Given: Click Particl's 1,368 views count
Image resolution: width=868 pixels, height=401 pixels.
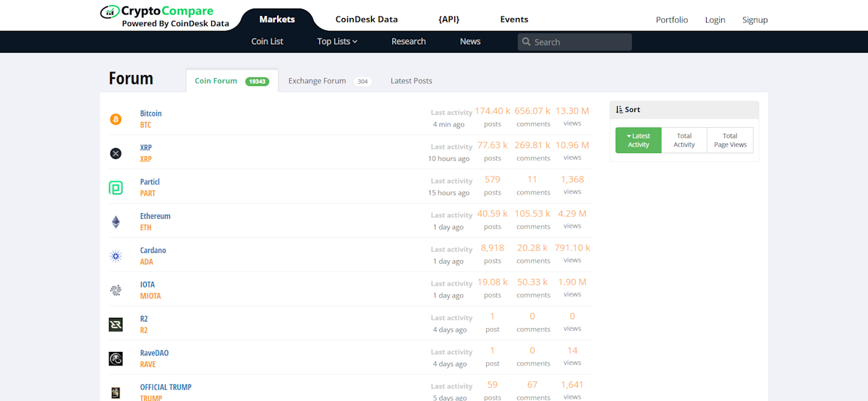Looking at the screenshot, I should (572, 179).
